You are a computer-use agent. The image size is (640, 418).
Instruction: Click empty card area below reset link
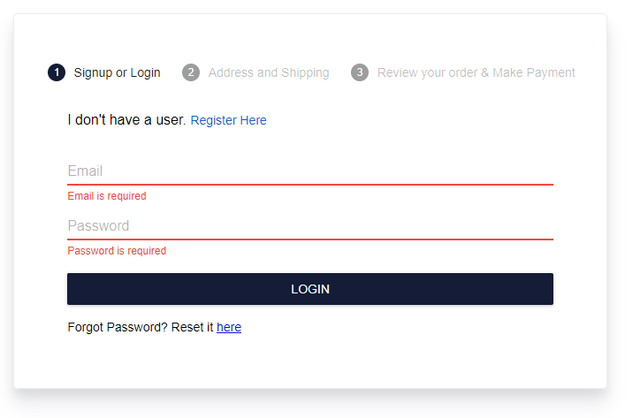tap(310, 362)
